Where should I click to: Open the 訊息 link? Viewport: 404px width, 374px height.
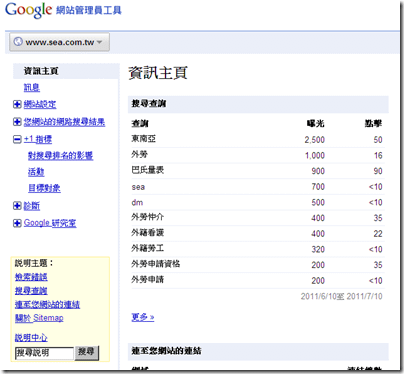32,88
